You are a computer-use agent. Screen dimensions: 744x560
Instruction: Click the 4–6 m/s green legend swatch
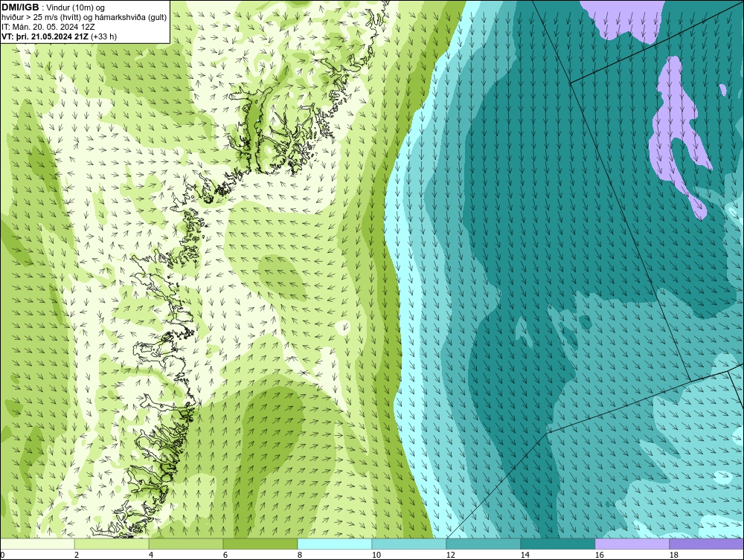click(x=186, y=544)
